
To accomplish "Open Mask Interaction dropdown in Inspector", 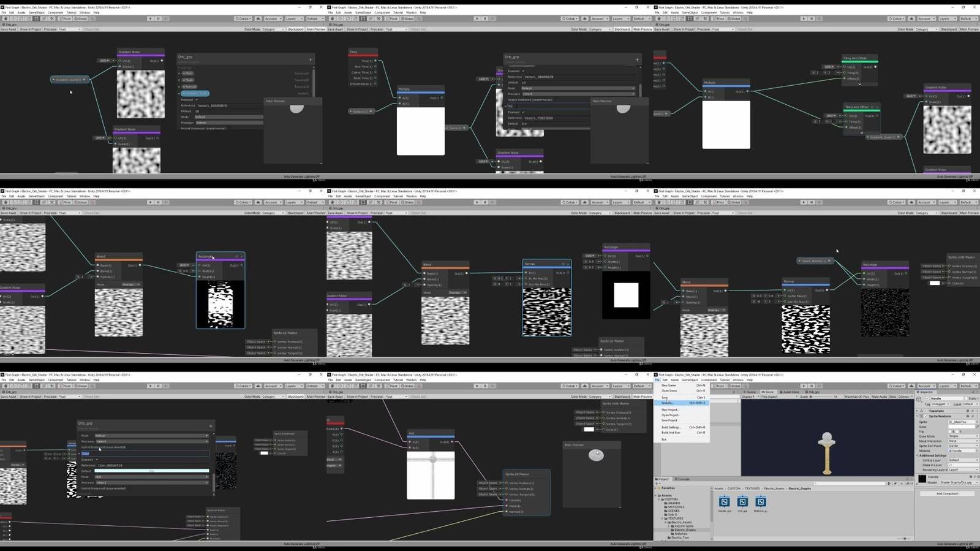I will (963, 441).
